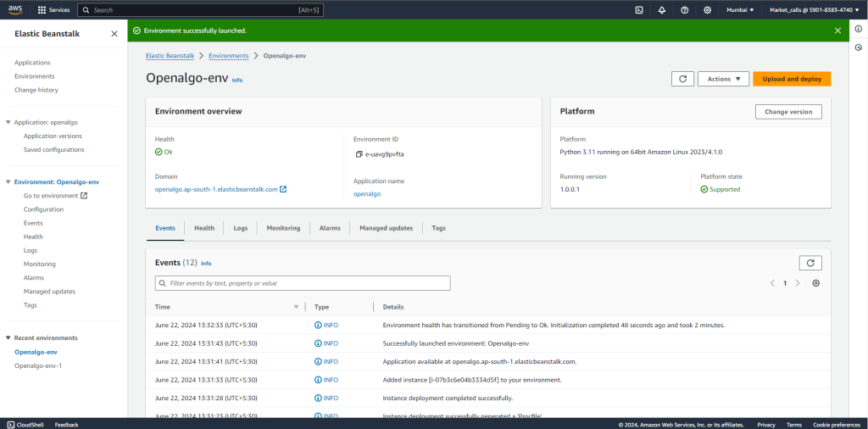This screenshot has height=429, width=868.
Task: Expand the Actions dropdown
Action: pos(723,79)
